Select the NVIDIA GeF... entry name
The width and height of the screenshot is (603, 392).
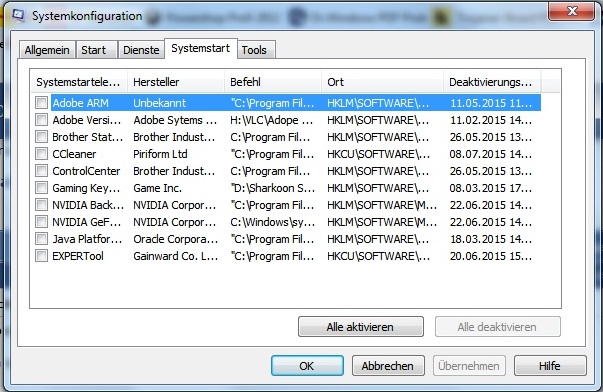(x=87, y=222)
